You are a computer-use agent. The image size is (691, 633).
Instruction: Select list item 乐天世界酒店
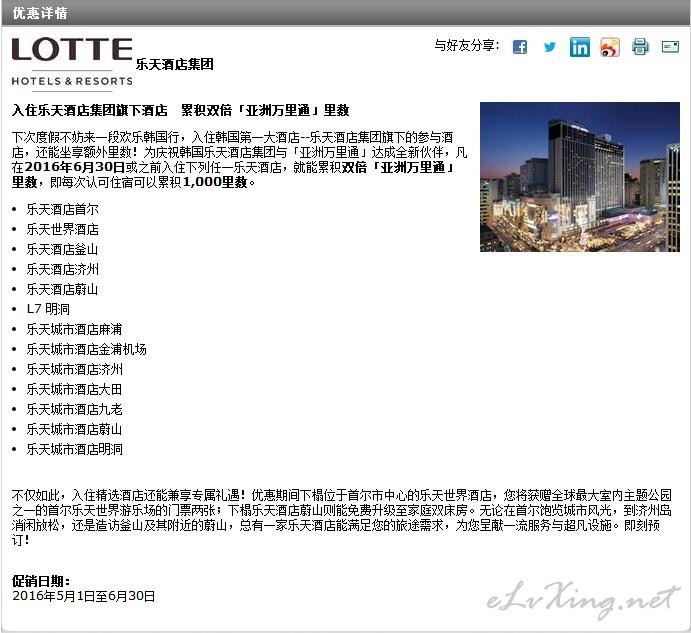[62, 229]
